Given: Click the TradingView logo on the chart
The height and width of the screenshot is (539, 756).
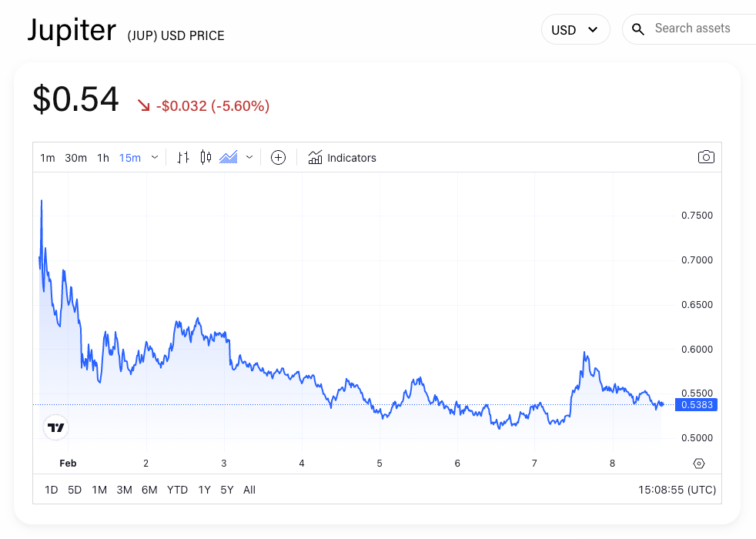Looking at the screenshot, I should (x=55, y=427).
